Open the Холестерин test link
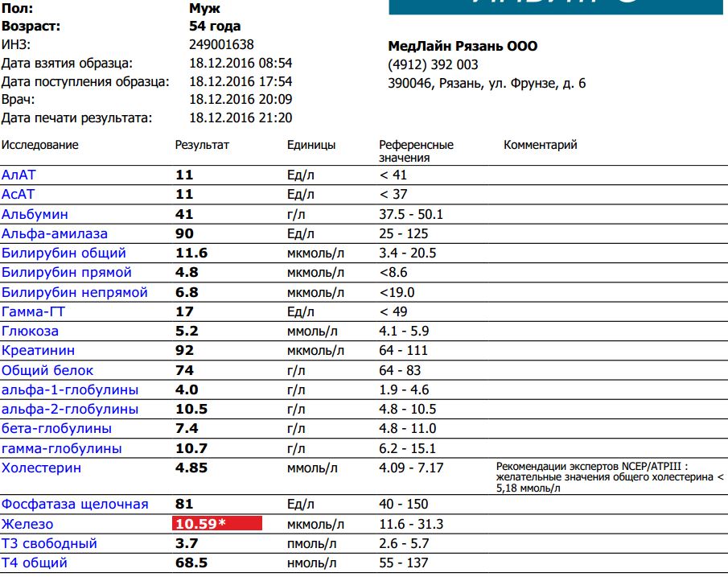The height and width of the screenshot is (577, 728). point(41,468)
